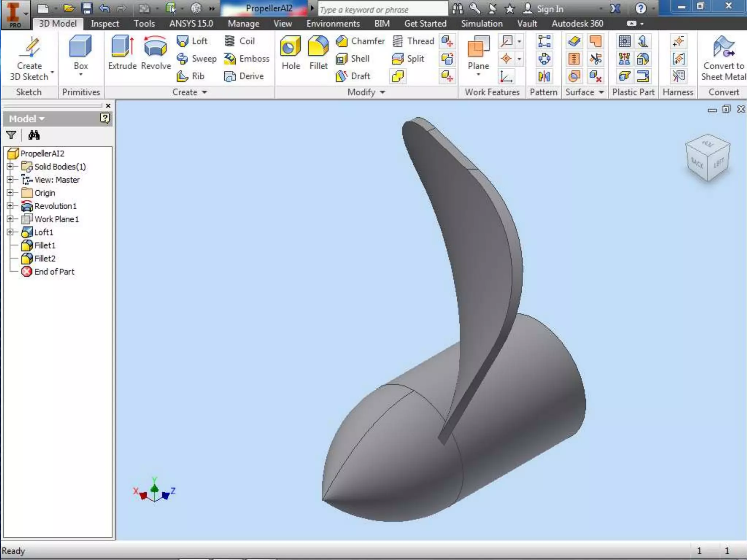Image resolution: width=747 pixels, height=560 pixels.
Task: Expand the Loft1 tree node
Action: point(10,232)
